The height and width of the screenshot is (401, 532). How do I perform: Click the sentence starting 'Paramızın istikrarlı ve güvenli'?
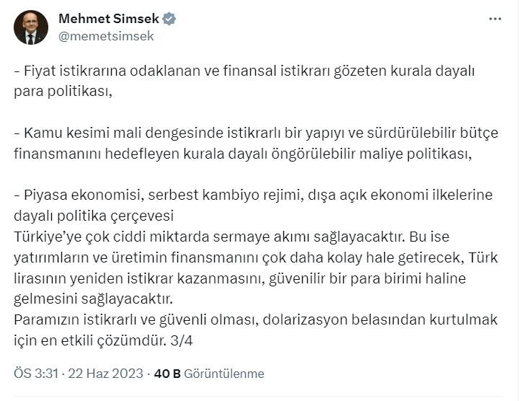tap(255, 330)
